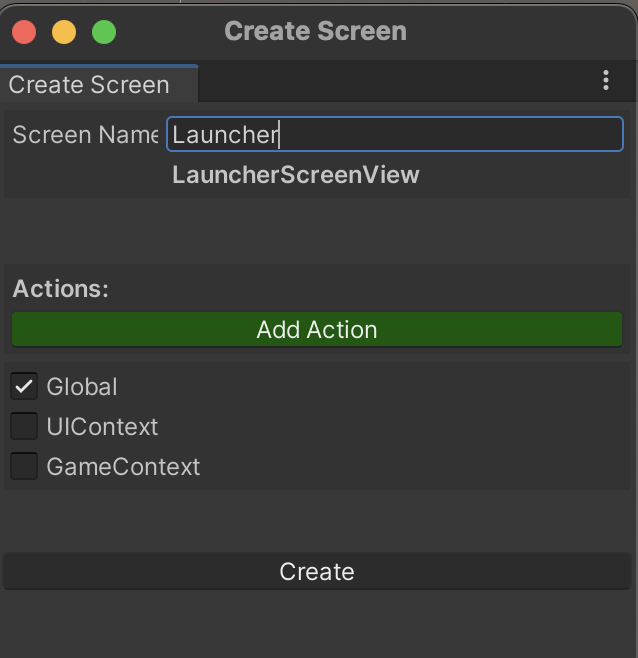The width and height of the screenshot is (638, 658).
Task: Maximize window with the green button
Action: pos(104,32)
